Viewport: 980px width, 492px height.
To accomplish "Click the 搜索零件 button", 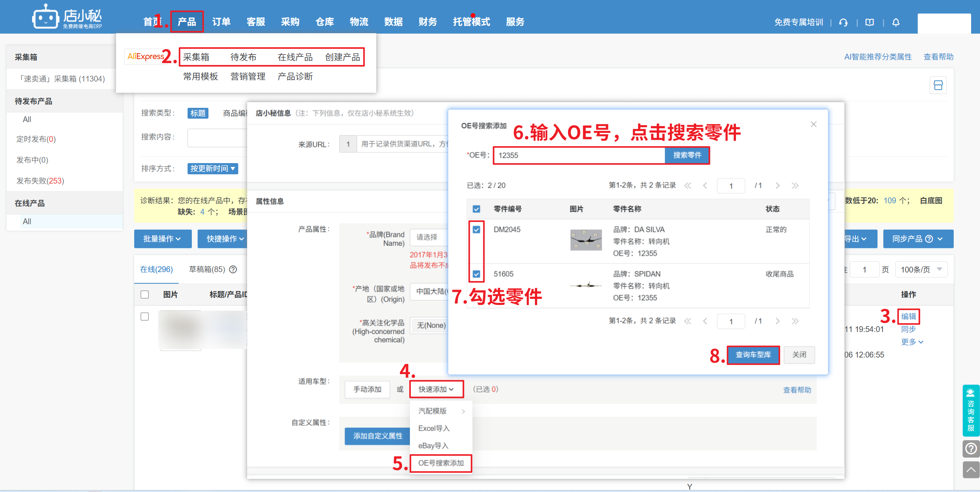I will (x=687, y=155).
